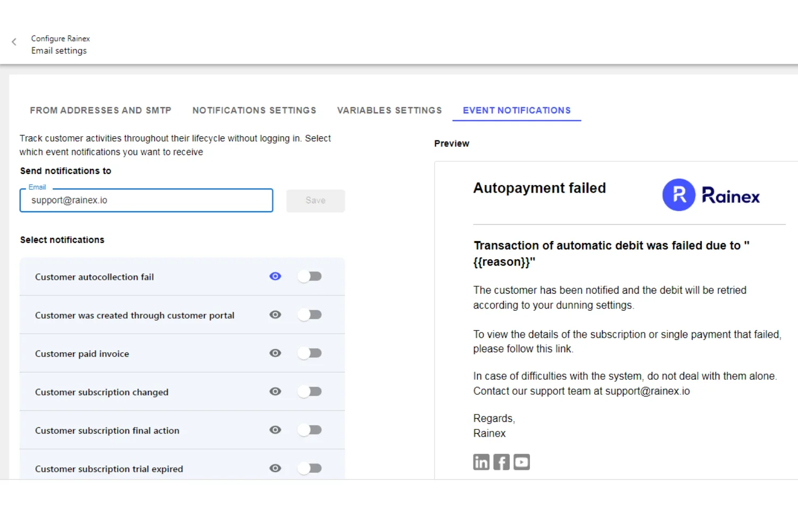Open LinkedIn icon in email preview
Screen dimensions: 798x532
click(x=481, y=462)
